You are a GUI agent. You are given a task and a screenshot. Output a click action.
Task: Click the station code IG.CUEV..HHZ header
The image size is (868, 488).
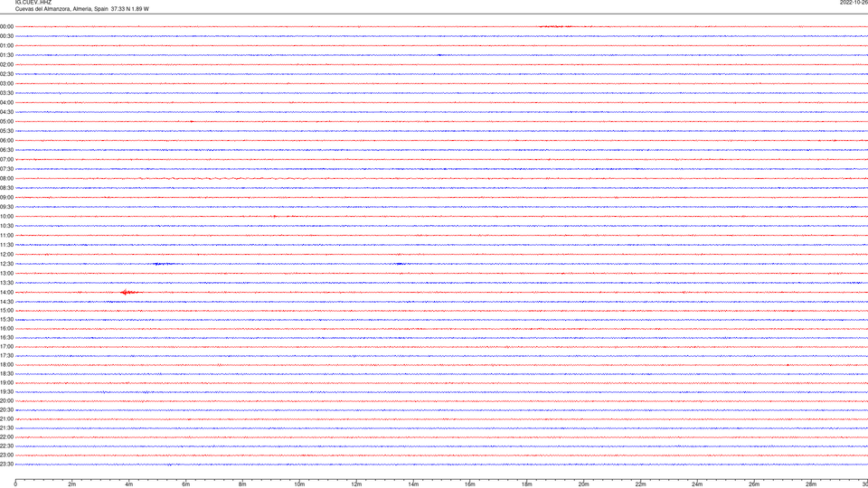[33, 2]
